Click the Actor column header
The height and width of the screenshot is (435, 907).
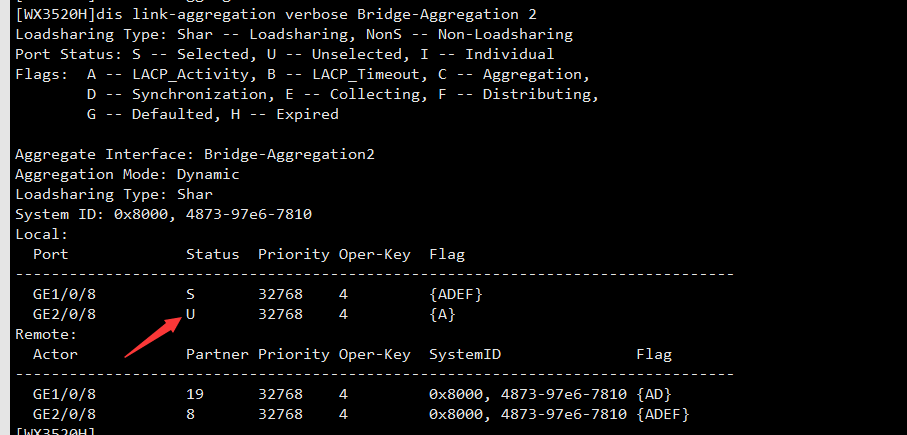pos(55,354)
